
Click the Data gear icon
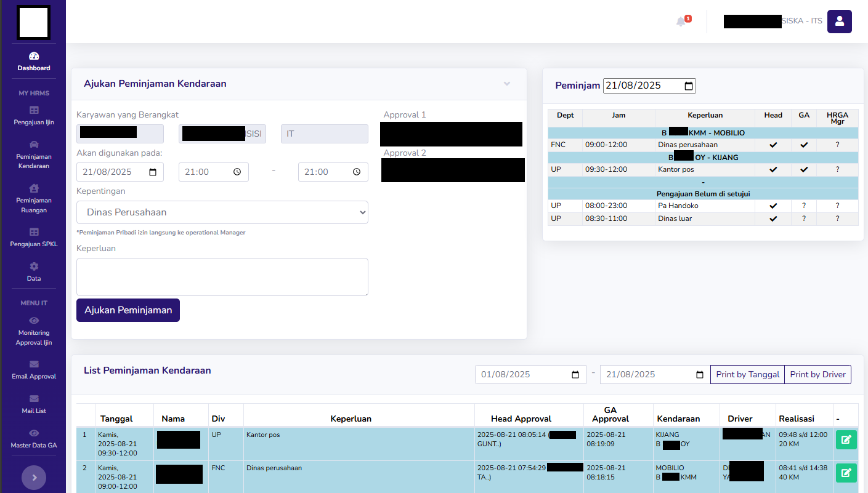coord(34,267)
